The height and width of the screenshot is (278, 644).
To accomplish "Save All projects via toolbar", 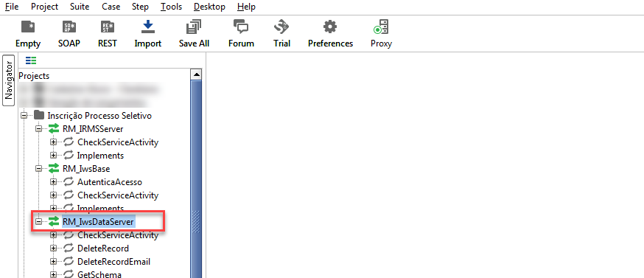I will click(194, 34).
